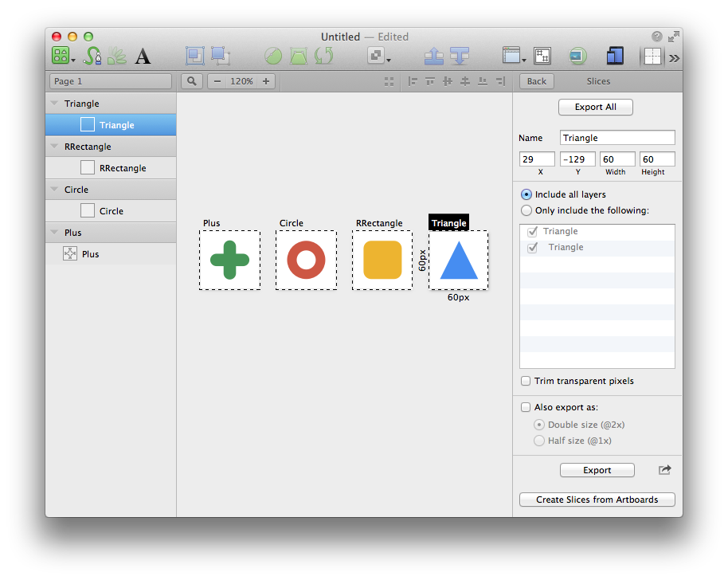728x580 pixels.
Task: Align layers to top edge
Action: [430, 82]
